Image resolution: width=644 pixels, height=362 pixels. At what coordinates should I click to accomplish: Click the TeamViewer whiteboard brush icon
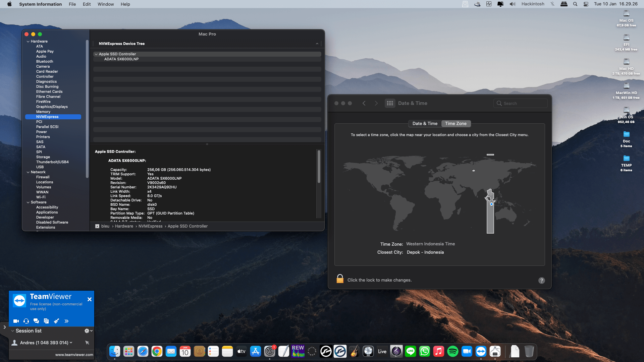tap(56, 321)
